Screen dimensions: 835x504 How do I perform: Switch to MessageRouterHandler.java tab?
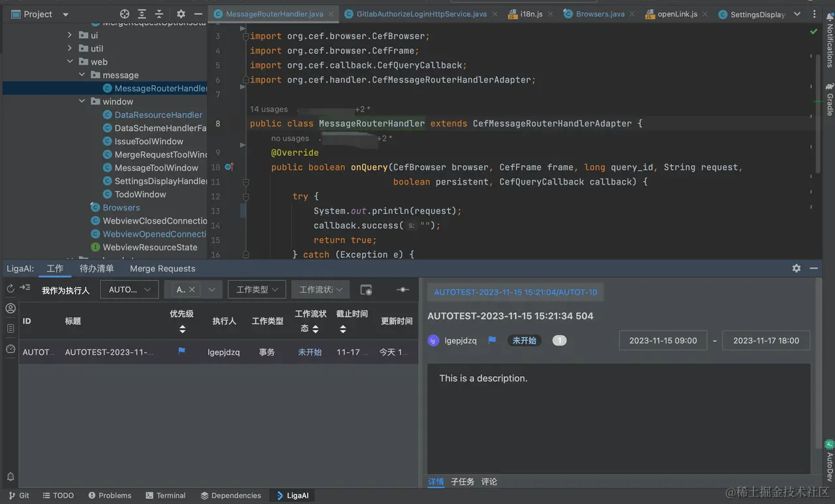point(275,14)
